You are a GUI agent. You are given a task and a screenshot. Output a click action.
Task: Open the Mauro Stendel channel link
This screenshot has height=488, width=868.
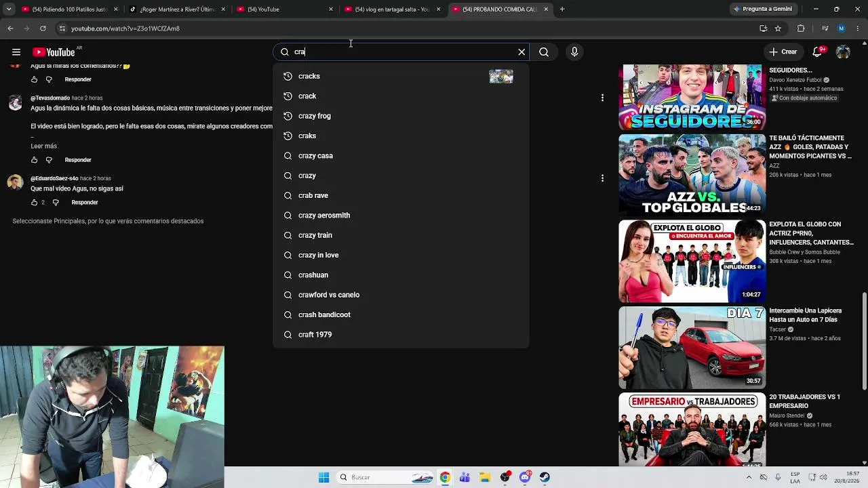point(787,415)
